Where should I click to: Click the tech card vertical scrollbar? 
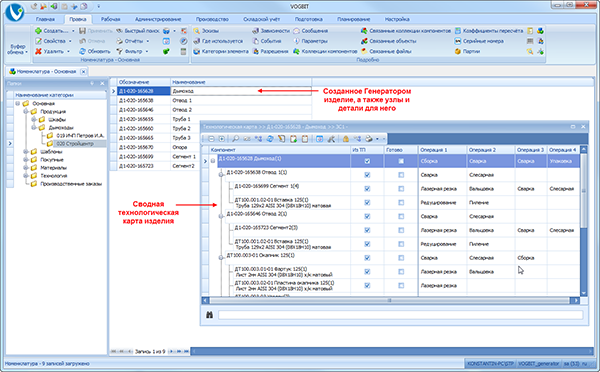click(x=584, y=221)
